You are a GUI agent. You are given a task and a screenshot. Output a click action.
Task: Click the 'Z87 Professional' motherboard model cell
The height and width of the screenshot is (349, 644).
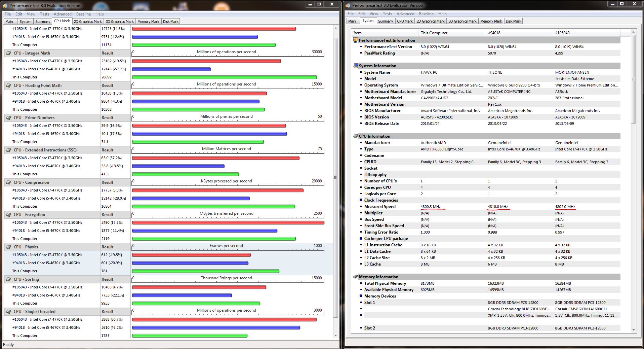click(x=569, y=98)
